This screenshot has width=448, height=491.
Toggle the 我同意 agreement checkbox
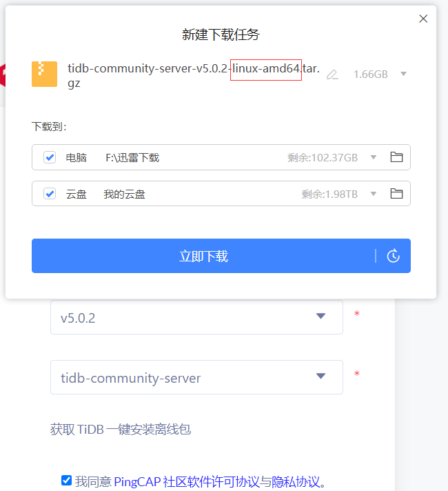click(66, 481)
